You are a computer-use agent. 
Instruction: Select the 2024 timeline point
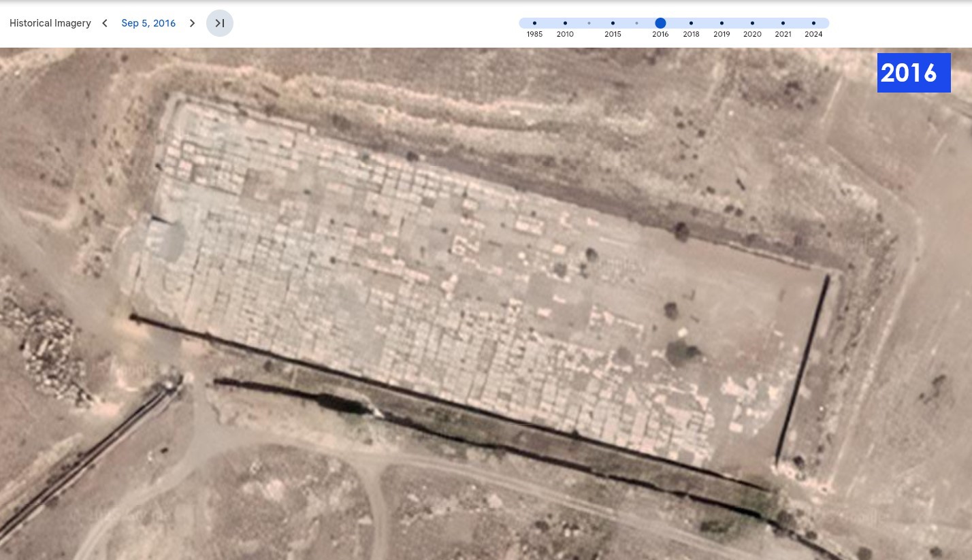(813, 23)
